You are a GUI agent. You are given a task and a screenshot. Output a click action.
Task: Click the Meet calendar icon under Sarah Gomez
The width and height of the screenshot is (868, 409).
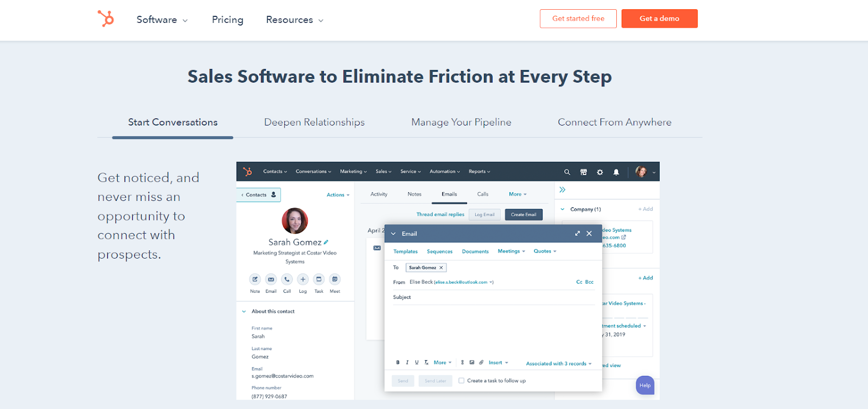(335, 279)
